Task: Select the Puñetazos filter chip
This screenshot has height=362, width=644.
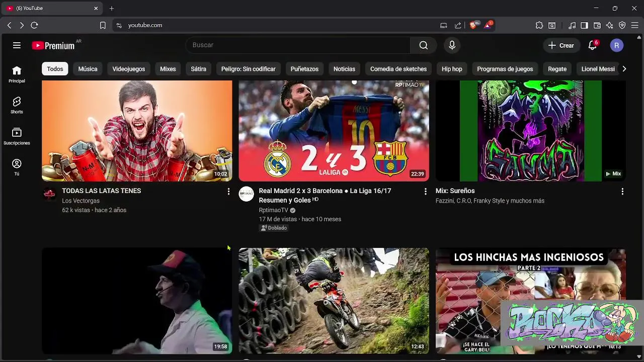Action: pos(304,69)
